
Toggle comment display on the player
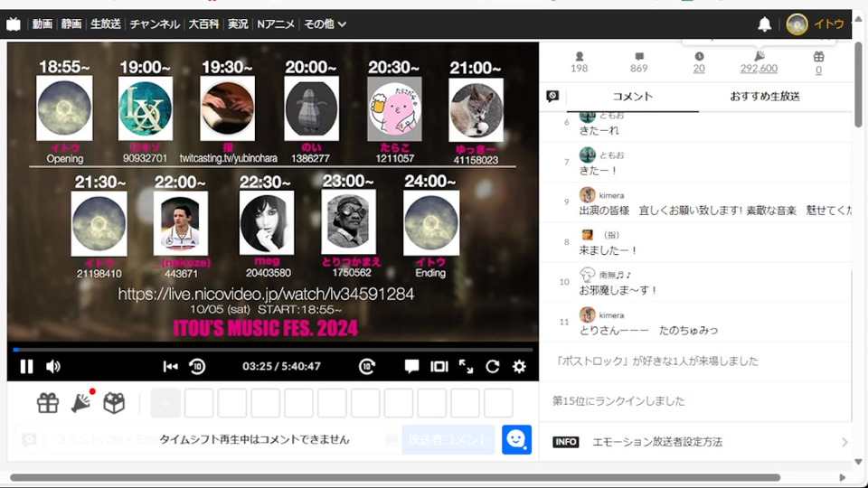(x=411, y=366)
